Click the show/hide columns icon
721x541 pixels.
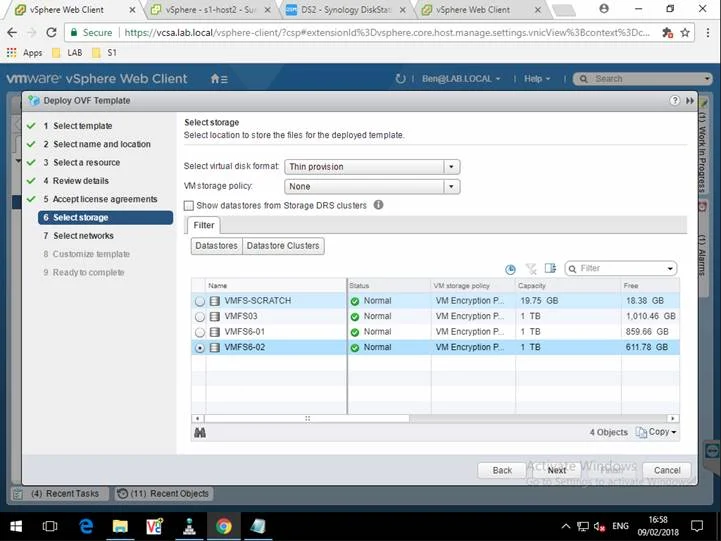tap(550, 268)
